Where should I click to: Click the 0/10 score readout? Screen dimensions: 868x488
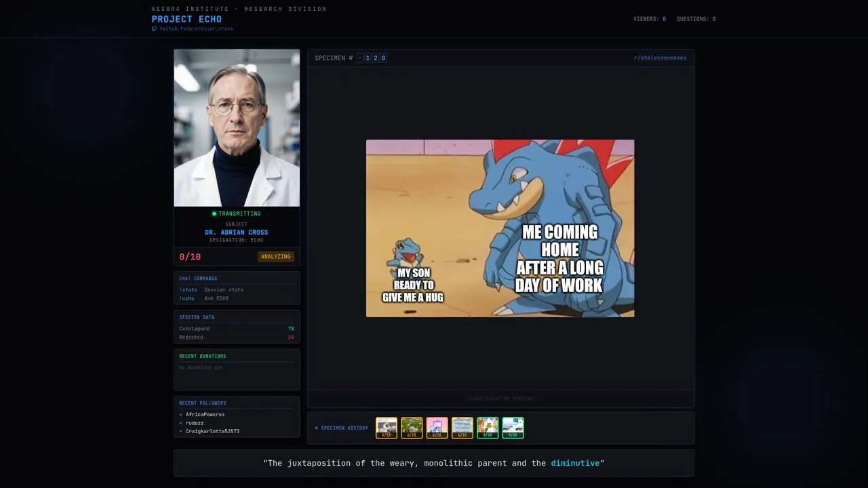pyautogui.click(x=190, y=257)
